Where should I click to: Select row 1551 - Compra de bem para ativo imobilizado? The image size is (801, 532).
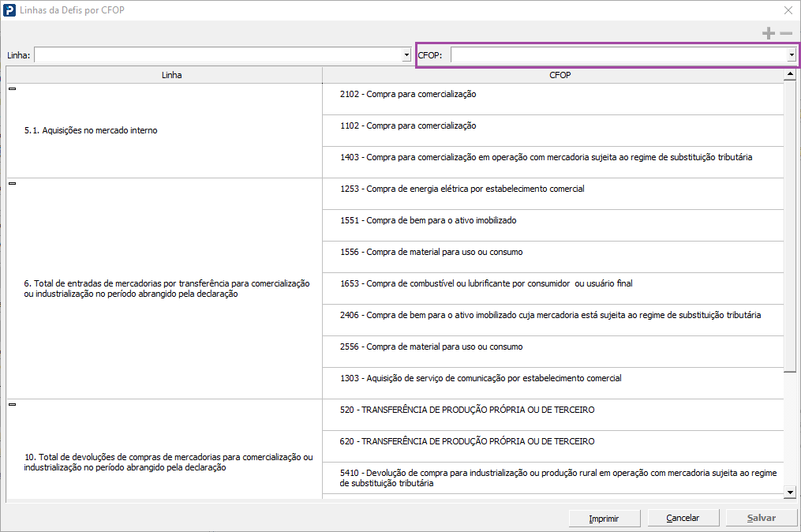[x=552, y=221]
